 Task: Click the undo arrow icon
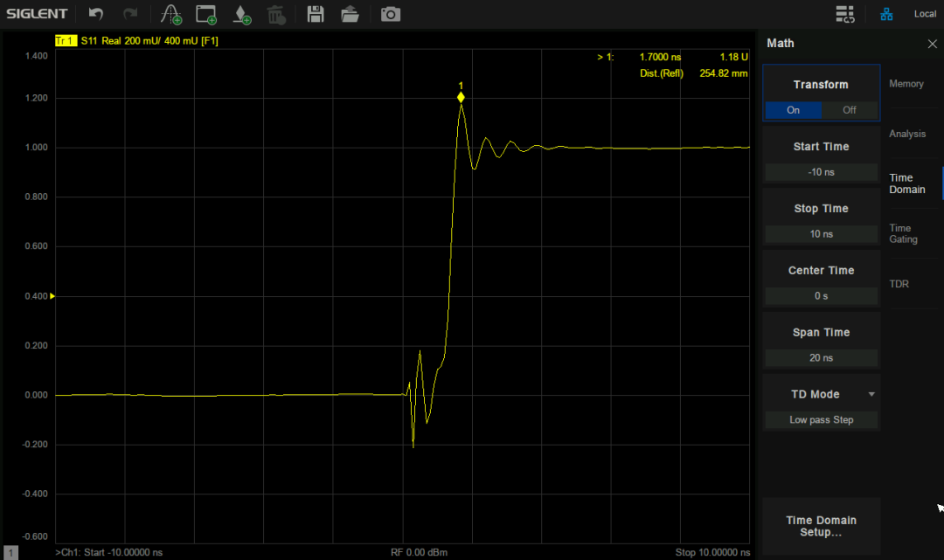96,14
